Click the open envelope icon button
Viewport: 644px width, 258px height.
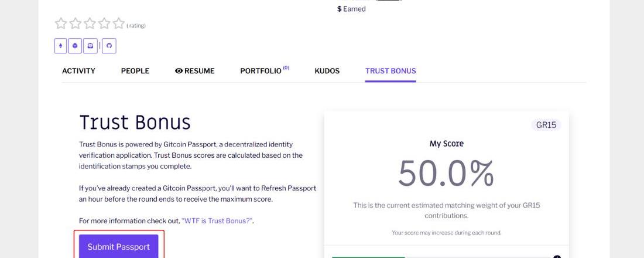pos(90,46)
